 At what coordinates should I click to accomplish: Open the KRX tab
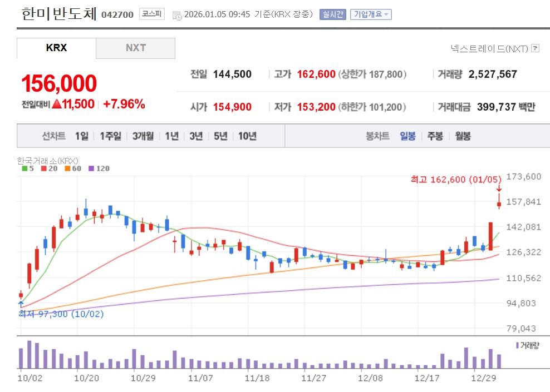coord(56,48)
